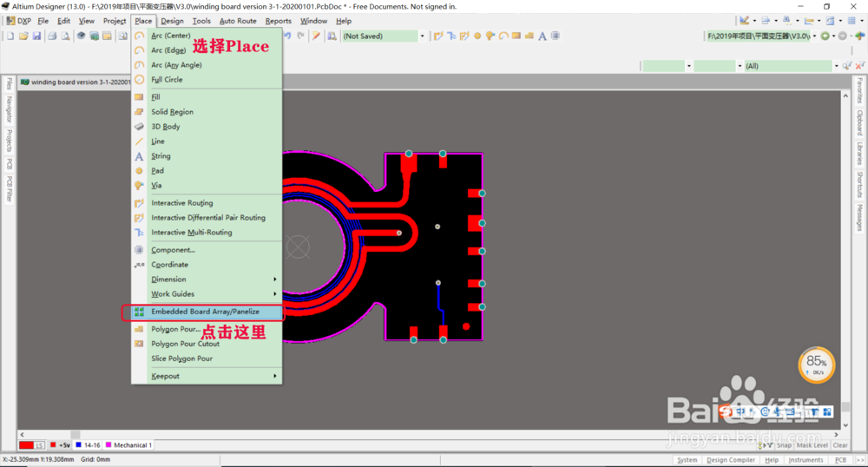Click the Open folder toolbar icon
The height and width of the screenshot is (467, 868).
pyautogui.click(x=23, y=36)
